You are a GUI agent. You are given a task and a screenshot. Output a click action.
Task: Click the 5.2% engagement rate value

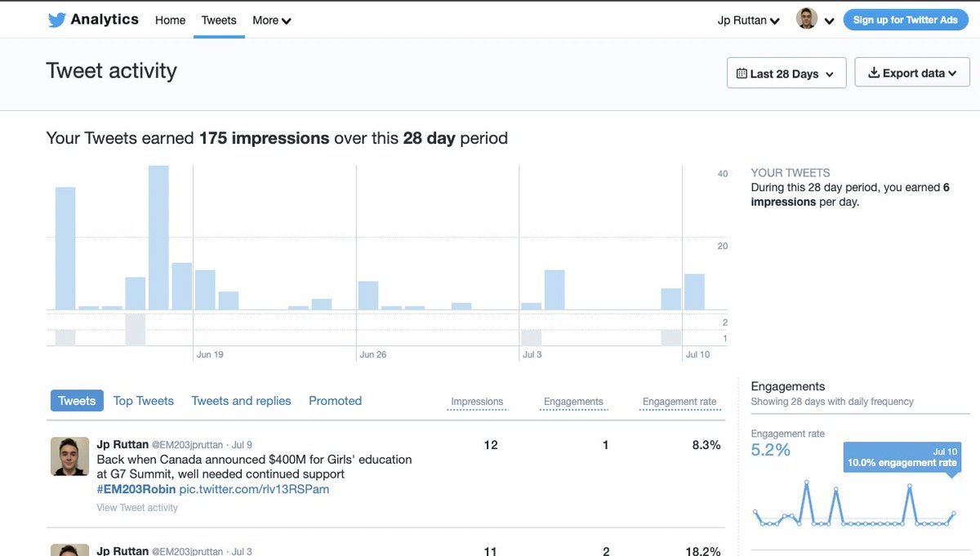(x=771, y=450)
